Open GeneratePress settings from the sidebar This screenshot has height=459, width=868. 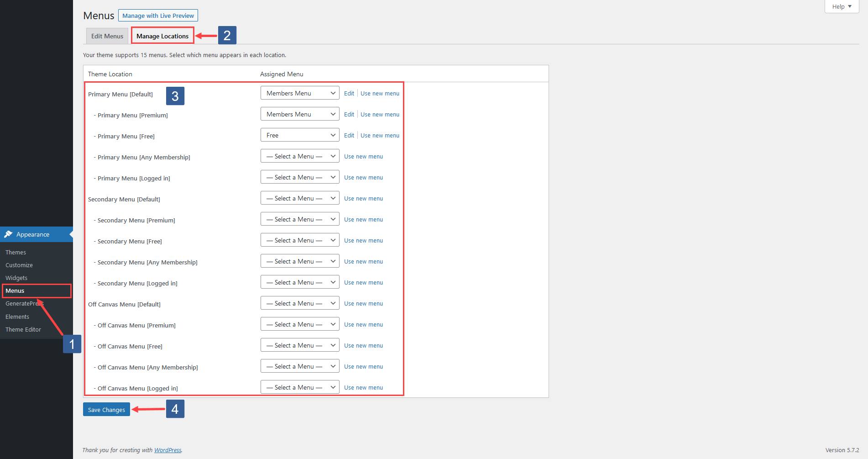[x=24, y=303]
